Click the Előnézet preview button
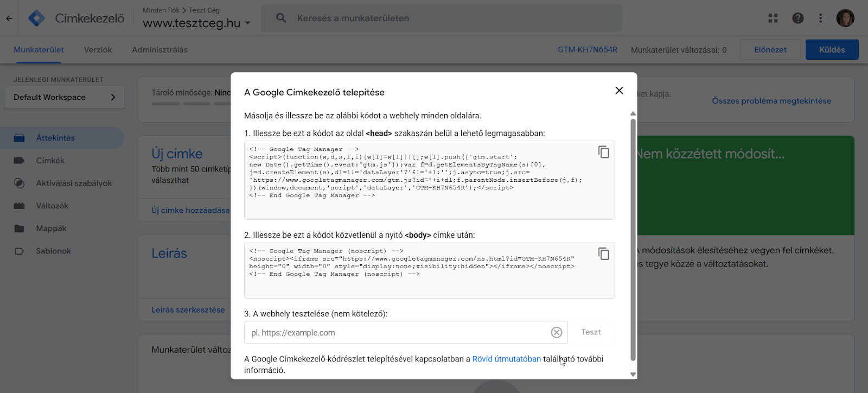868x393 pixels. [770, 49]
